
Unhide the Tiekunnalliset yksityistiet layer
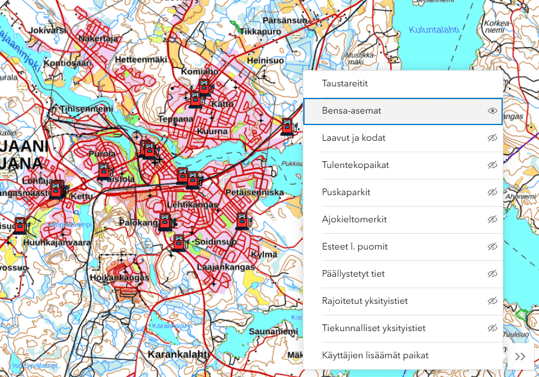(492, 328)
